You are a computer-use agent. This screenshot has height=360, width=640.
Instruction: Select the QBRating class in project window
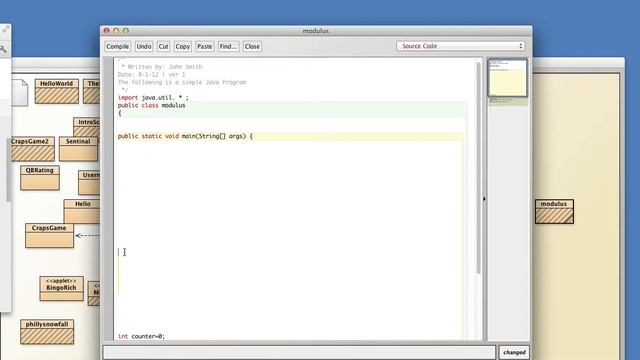point(40,178)
